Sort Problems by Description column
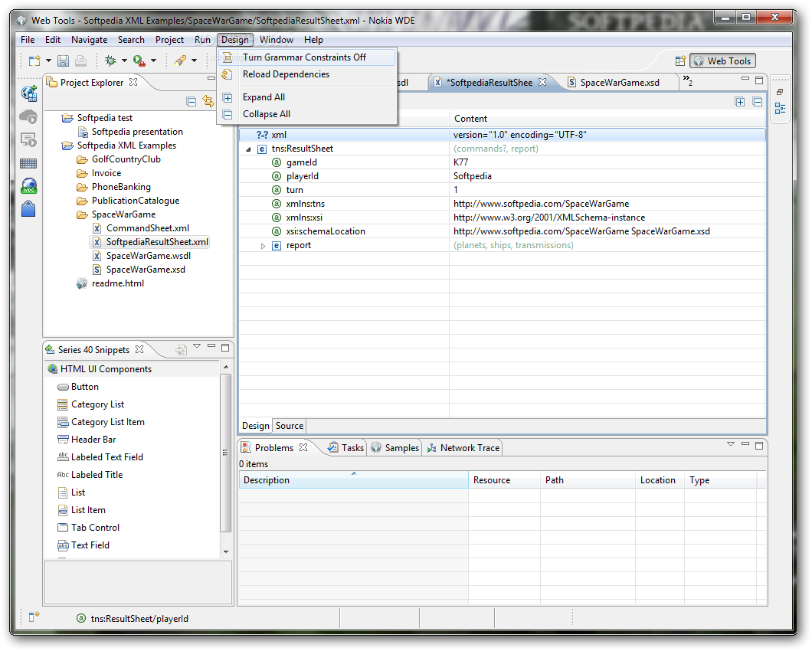 353,480
